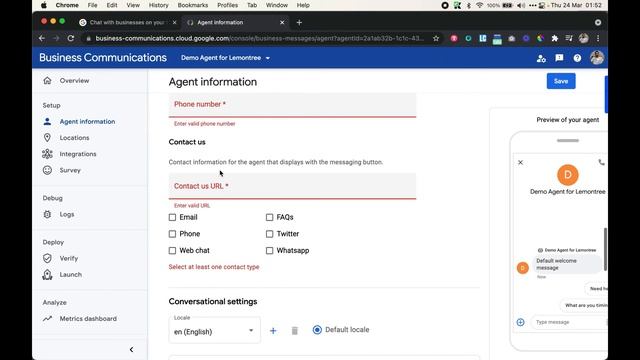Open the Overview home icon

pos(47,80)
